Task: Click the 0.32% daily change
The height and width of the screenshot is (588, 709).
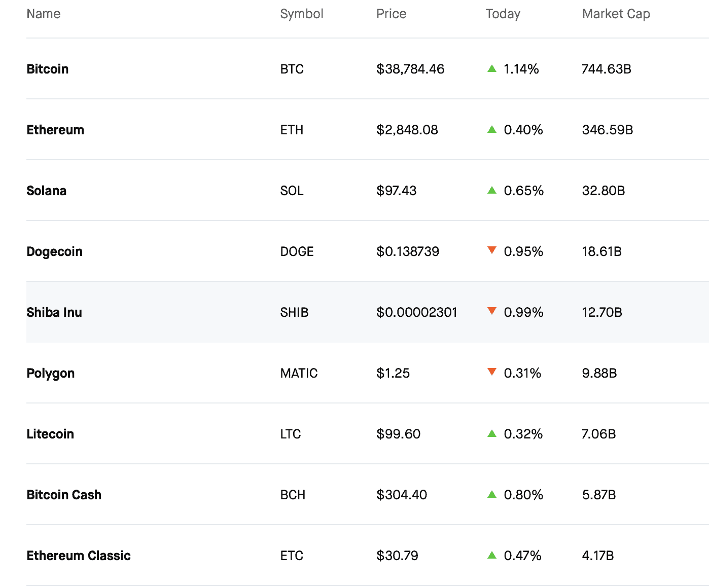Action: coord(523,434)
